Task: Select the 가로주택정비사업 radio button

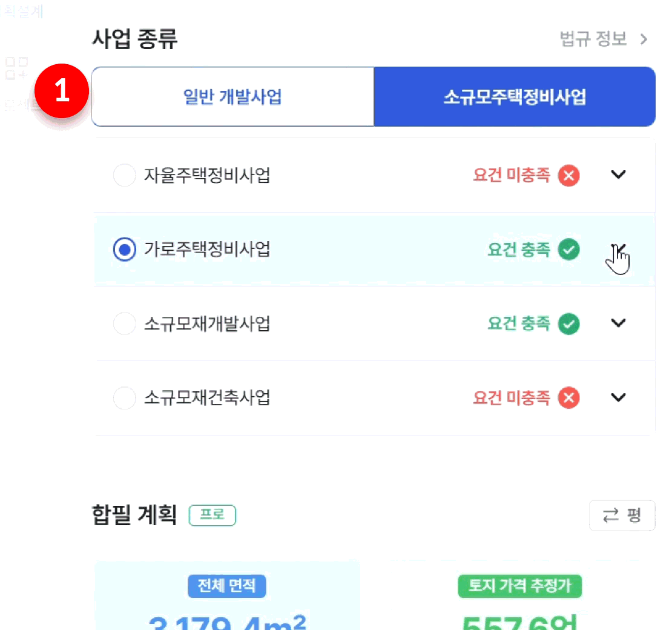Action: tap(125, 250)
